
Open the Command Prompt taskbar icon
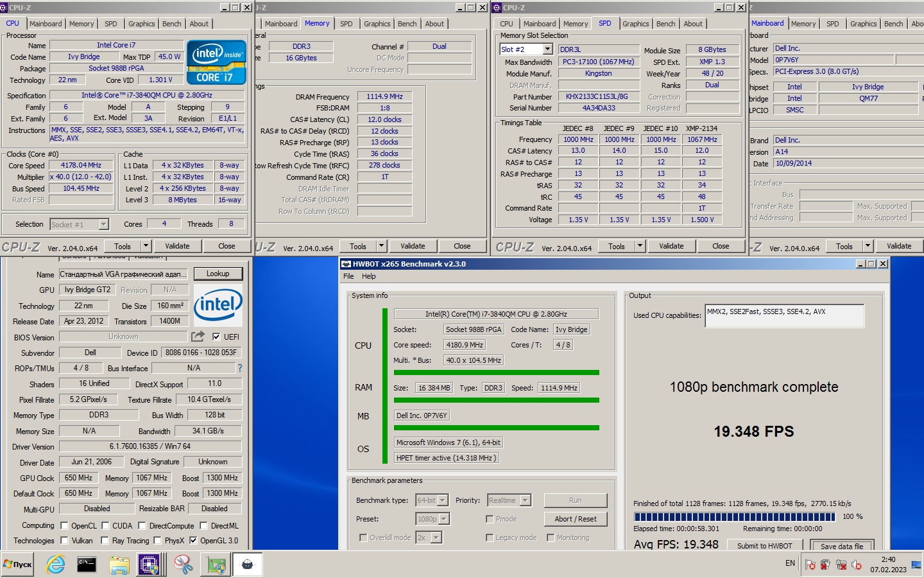[87, 565]
